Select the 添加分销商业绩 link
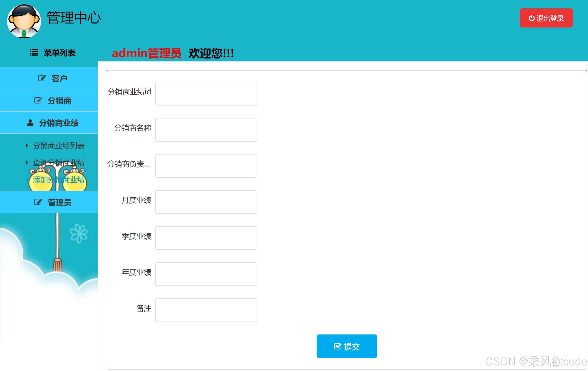Image resolution: width=588 pixels, height=371 pixels. (59, 180)
